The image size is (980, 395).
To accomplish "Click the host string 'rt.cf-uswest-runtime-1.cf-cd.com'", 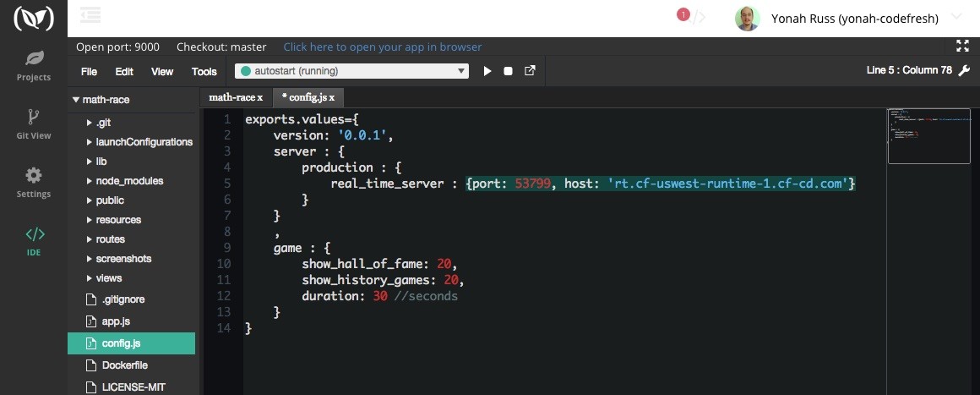I will [x=727, y=184].
